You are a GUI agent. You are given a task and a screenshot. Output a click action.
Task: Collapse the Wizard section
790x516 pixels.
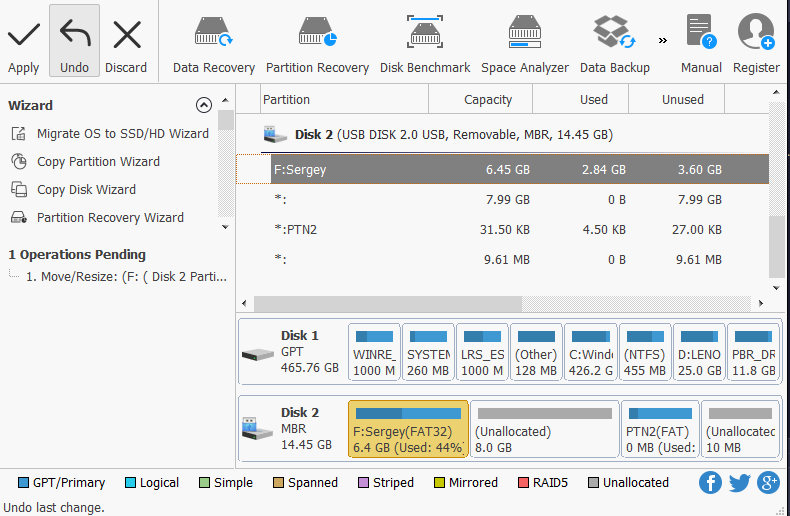click(x=204, y=105)
